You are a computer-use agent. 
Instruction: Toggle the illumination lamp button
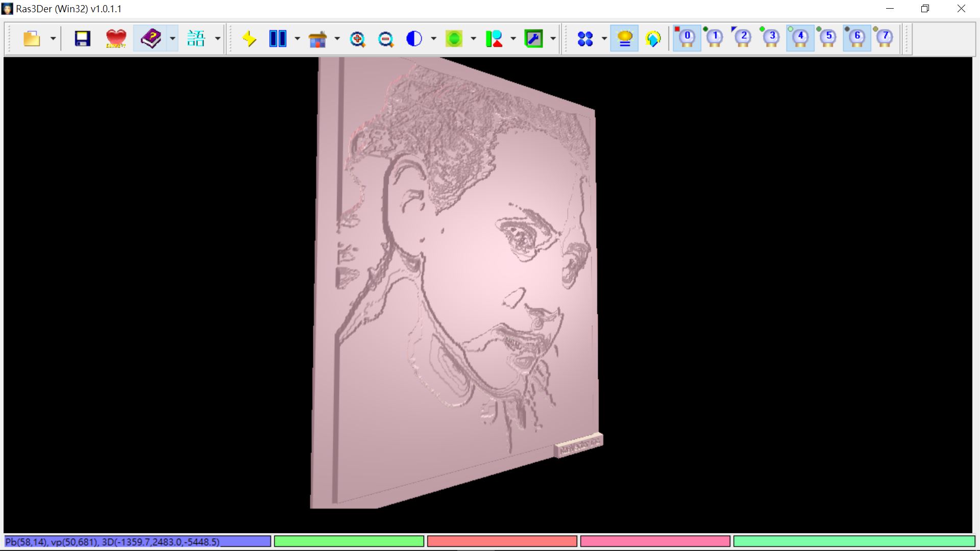[x=624, y=38]
